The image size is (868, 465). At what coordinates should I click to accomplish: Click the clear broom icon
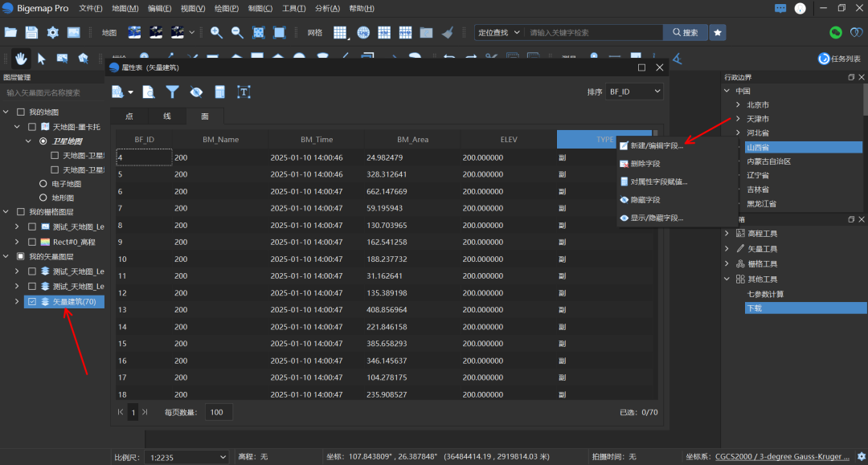(x=448, y=33)
